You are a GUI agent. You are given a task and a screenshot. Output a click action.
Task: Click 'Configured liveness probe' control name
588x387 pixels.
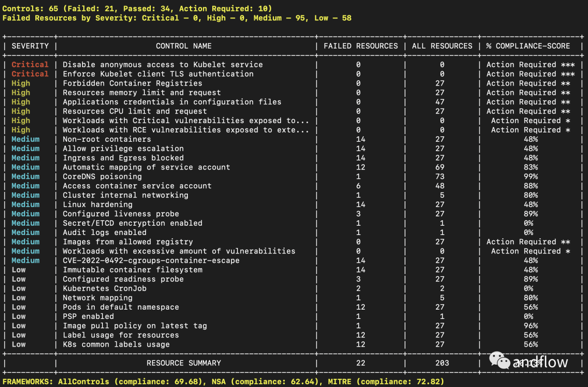(x=121, y=214)
